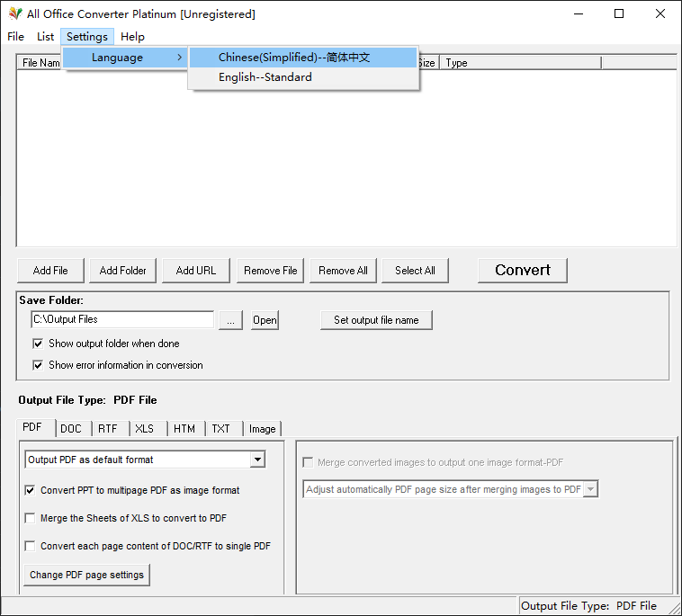Switch to the DOC tab

coord(74,429)
